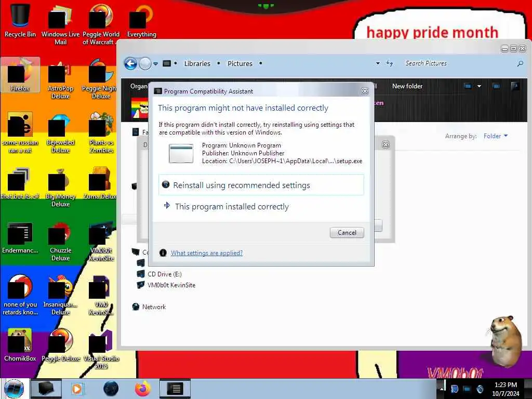
Task: Show hidden system tray icons
Action: [442, 389]
